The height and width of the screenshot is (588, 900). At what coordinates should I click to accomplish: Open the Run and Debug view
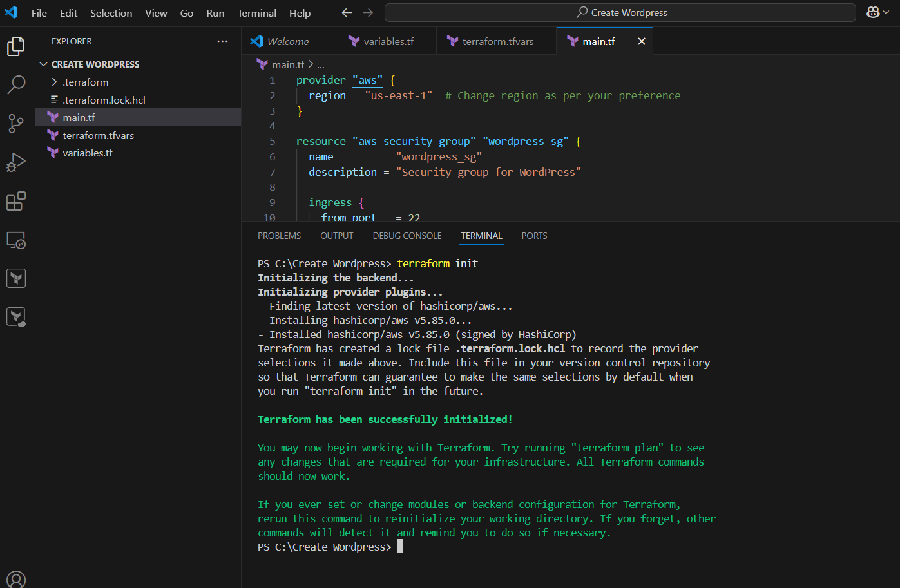16,162
